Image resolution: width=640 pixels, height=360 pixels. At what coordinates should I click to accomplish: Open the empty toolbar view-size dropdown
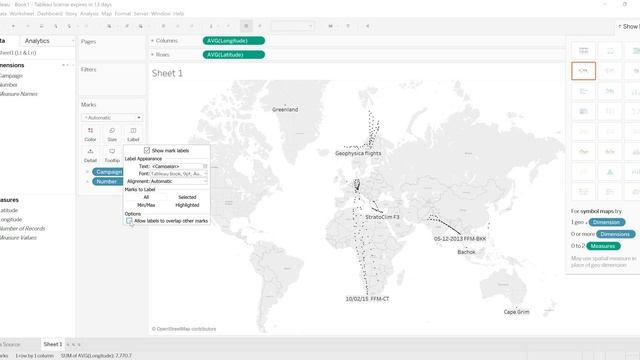(x=293, y=26)
